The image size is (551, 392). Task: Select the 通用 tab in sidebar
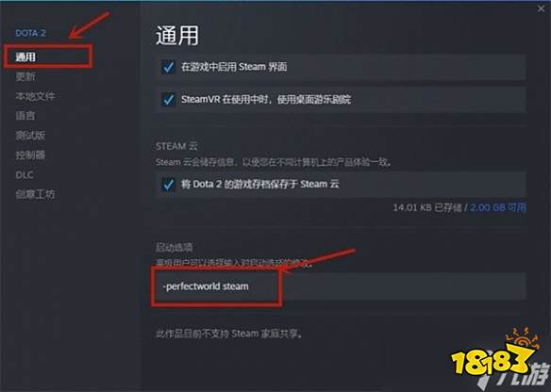(x=25, y=57)
